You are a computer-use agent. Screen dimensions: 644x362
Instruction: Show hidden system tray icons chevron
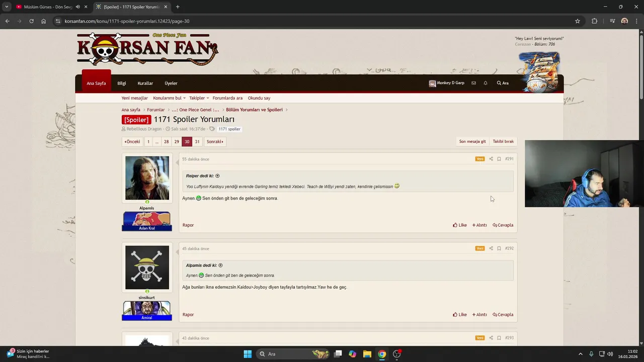pos(580,354)
